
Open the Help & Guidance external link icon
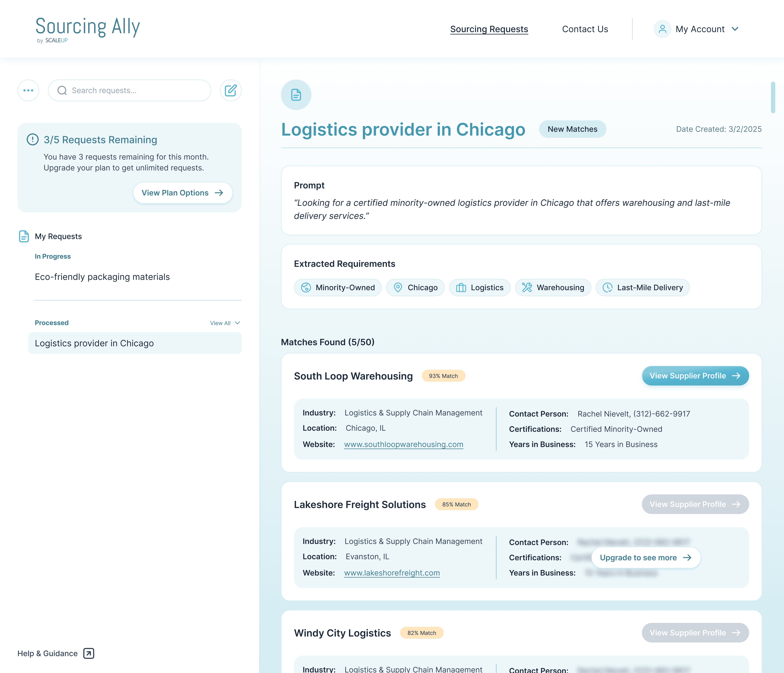(89, 653)
